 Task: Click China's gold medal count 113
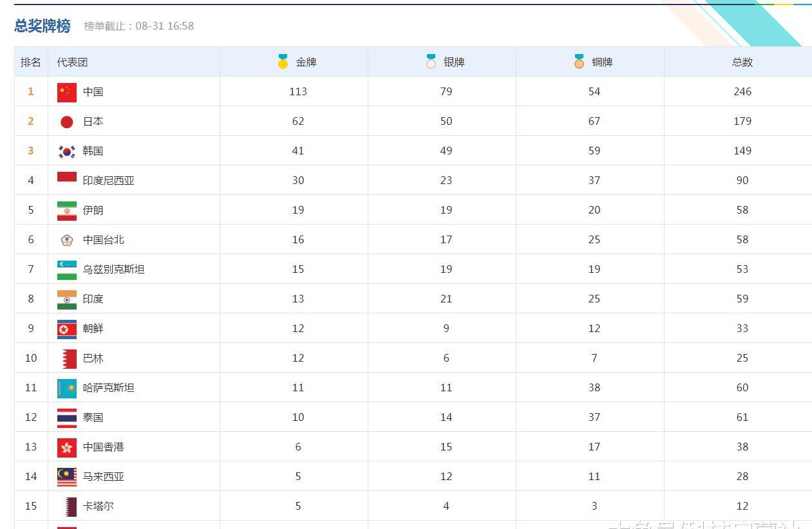(297, 92)
